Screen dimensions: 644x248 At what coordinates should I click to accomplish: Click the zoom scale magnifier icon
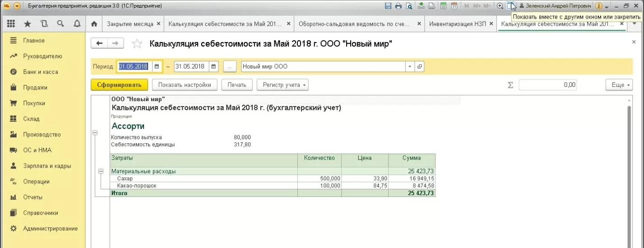(500, 6)
